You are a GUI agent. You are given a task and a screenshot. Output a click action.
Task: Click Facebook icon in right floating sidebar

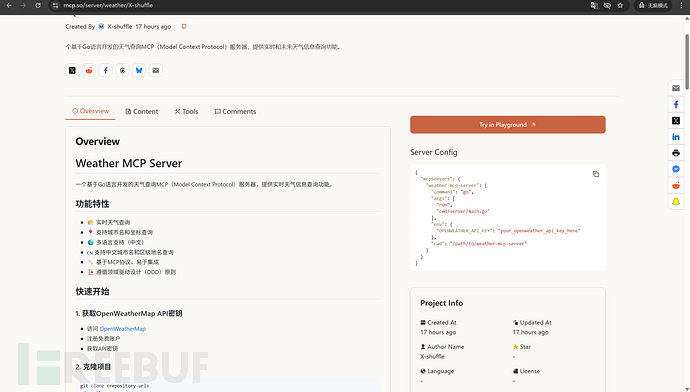[x=676, y=104]
